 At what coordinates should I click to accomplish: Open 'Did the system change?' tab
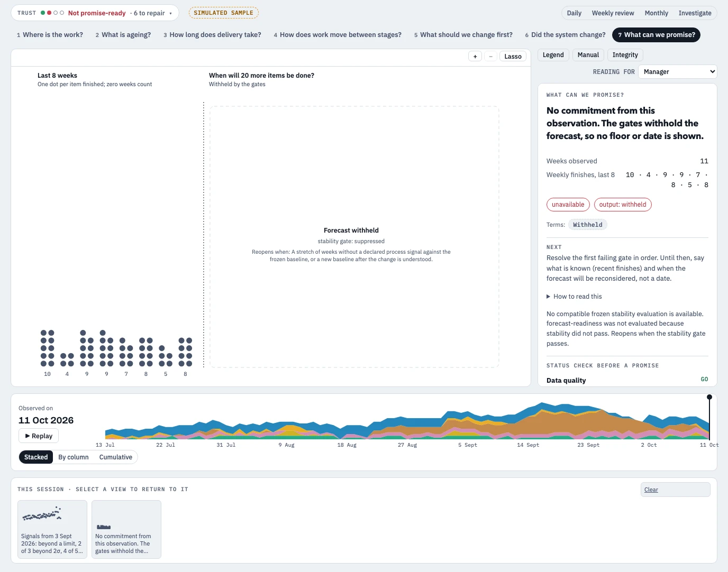click(565, 35)
